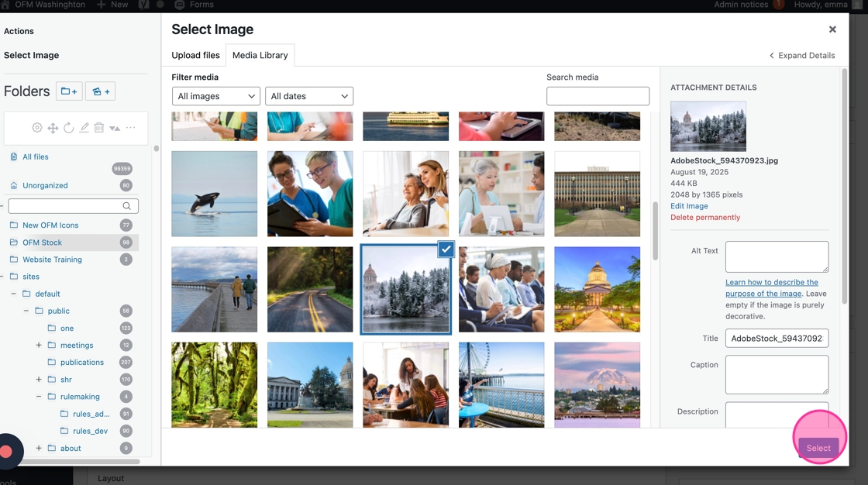This screenshot has height=485, width=868.
Task: Open the rules_dev folder
Action: [x=90, y=431]
